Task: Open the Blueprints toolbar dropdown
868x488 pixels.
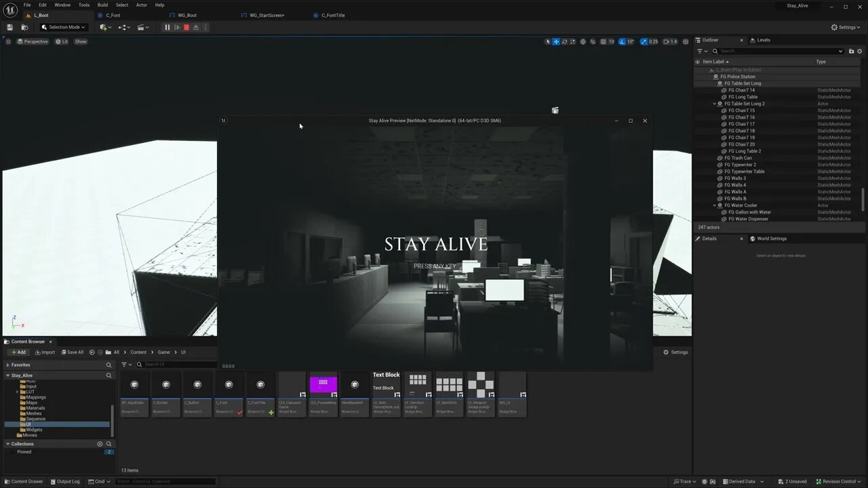Action: click(124, 27)
